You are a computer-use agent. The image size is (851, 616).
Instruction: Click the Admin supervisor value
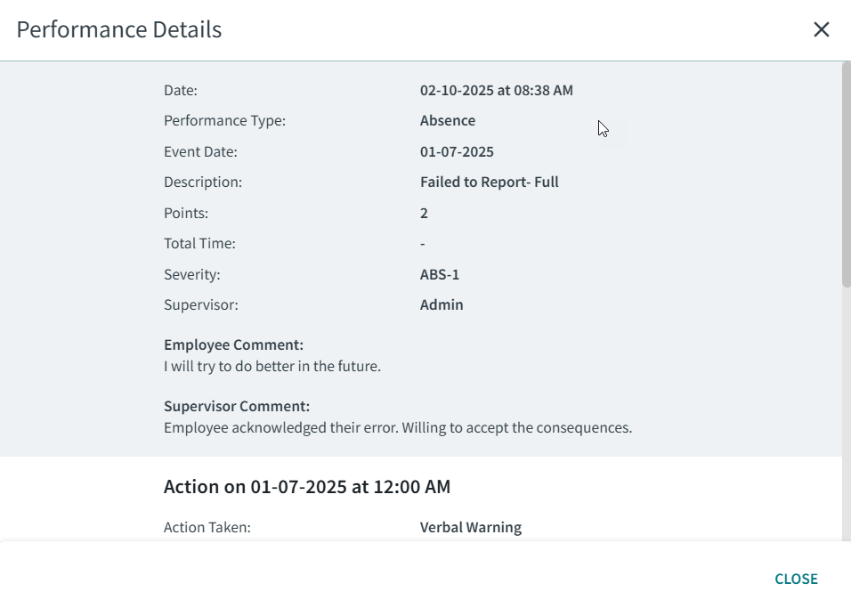(x=442, y=304)
